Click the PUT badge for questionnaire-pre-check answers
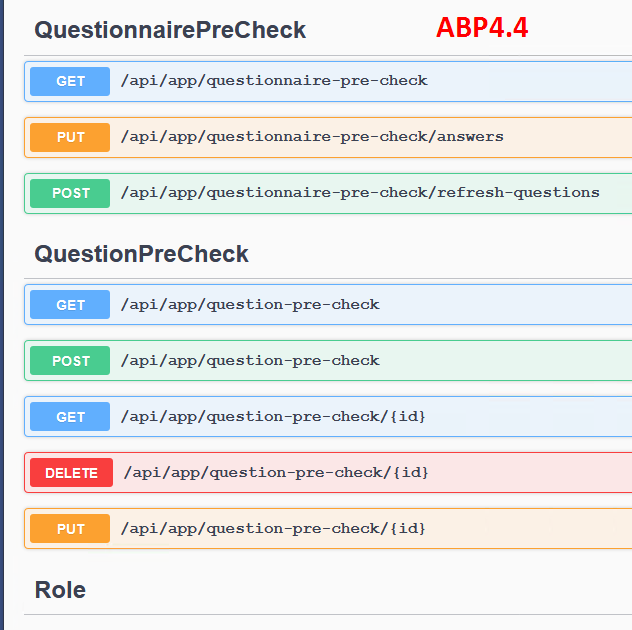The height and width of the screenshot is (630, 632). 70,137
